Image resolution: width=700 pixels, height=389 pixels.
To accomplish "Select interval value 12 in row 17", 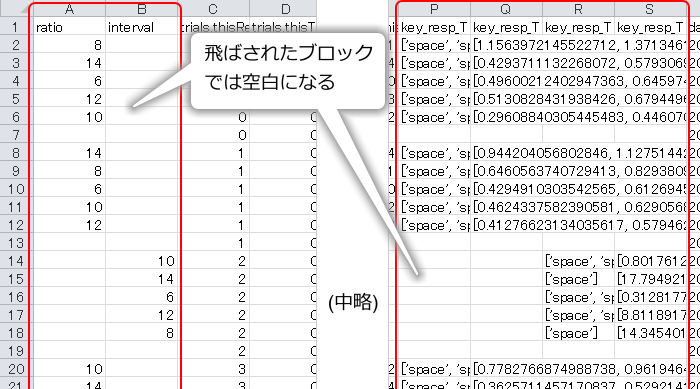I will (142, 315).
